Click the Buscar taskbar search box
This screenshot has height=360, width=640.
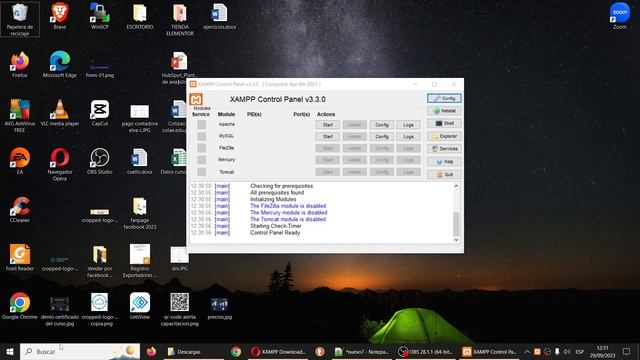click(80, 351)
